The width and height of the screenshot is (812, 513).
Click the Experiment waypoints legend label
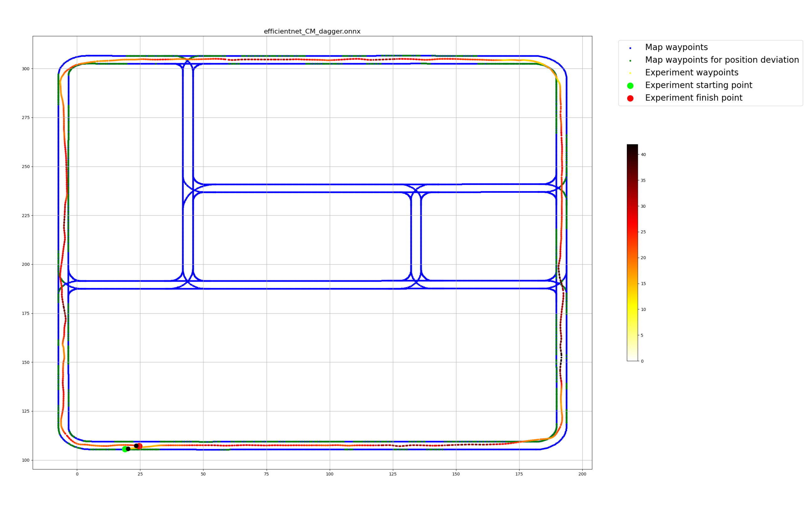[692, 72]
